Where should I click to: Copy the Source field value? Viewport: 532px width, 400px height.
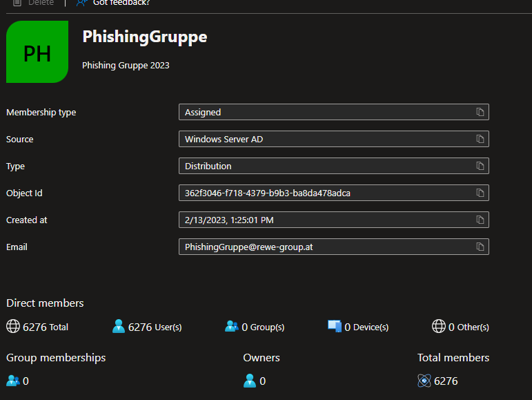(480, 139)
